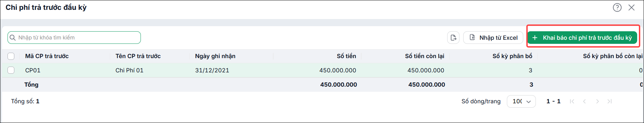Go to the first page arrow

(x=572, y=101)
